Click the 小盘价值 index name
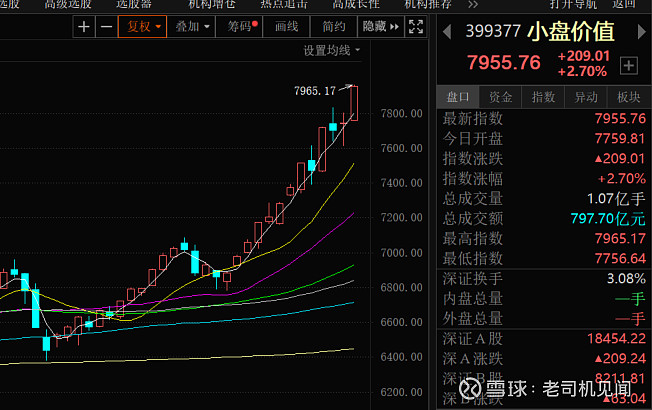The image size is (652, 410). (571, 31)
